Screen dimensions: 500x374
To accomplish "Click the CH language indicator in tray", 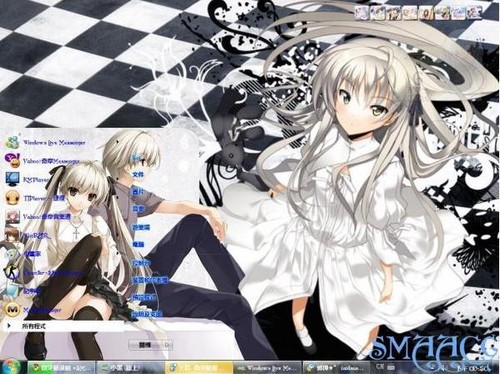I will (380, 367).
